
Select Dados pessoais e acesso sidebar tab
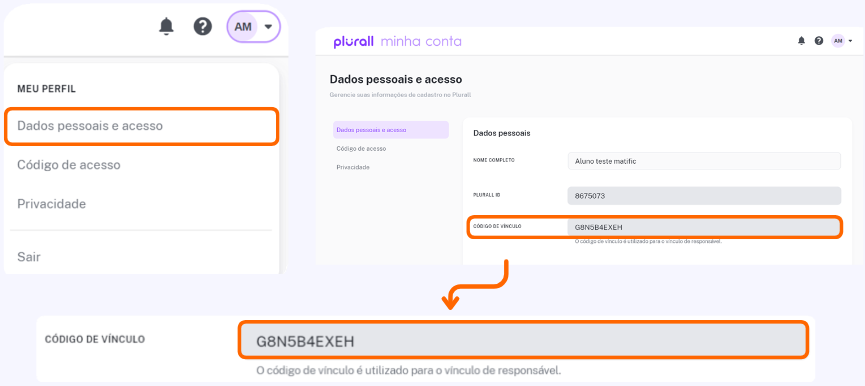pyautogui.click(x=391, y=130)
